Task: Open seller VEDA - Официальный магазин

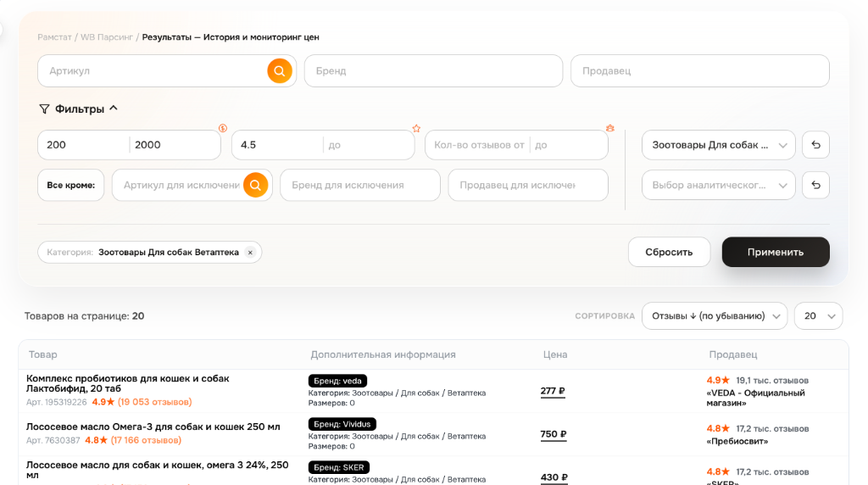Action: (x=755, y=398)
